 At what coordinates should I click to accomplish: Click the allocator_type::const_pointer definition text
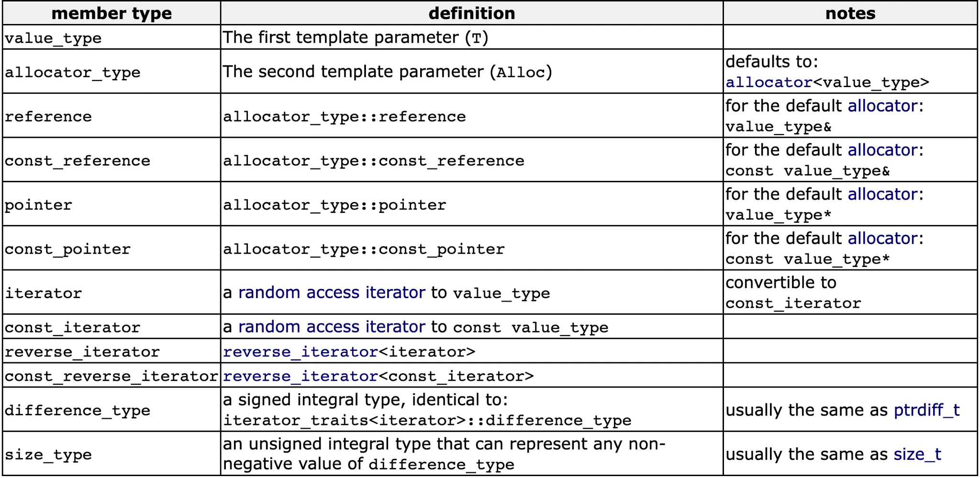click(364, 249)
